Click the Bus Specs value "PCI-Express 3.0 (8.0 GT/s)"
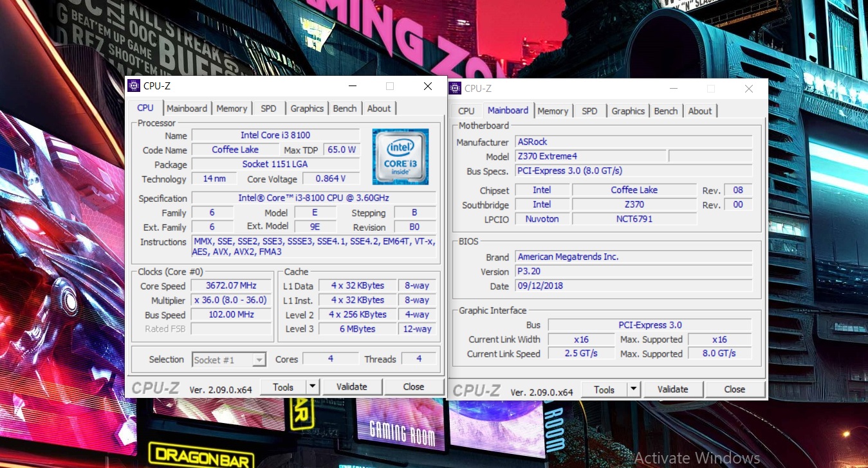This screenshot has width=868, height=468. click(x=634, y=171)
